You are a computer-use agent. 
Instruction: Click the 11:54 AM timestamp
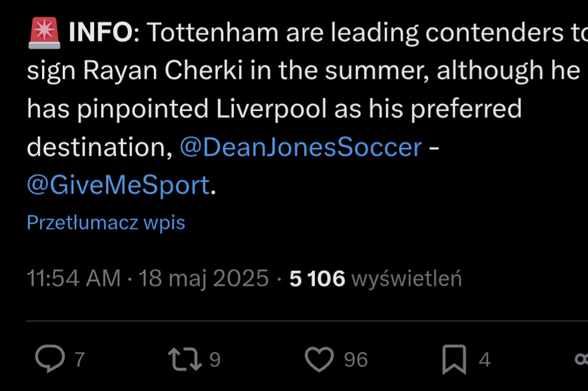click(x=73, y=279)
